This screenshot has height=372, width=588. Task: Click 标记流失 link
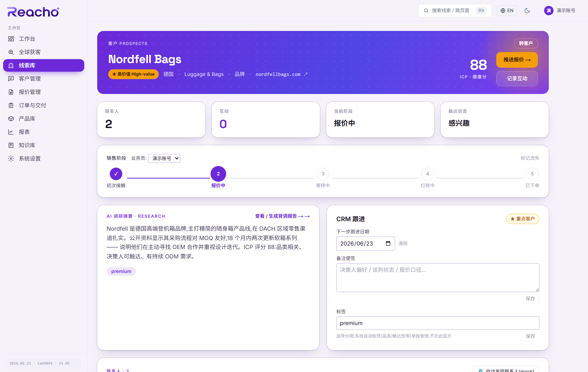(530, 158)
